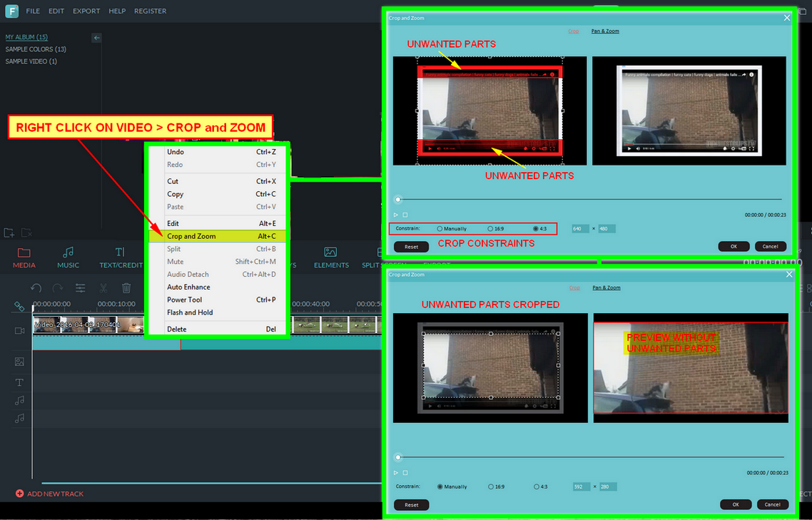Collapse the media library with the back arrow
This screenshot has width=812, height=520.
[x=96, y=38]
